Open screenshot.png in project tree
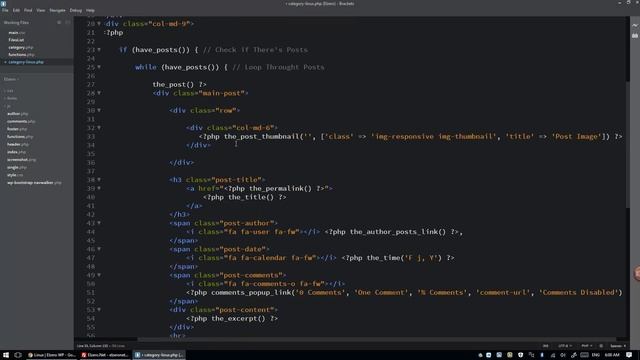Image resolution: width=640 pixels, height=360 pixels. pyautogui.click(x=21, y=160)
